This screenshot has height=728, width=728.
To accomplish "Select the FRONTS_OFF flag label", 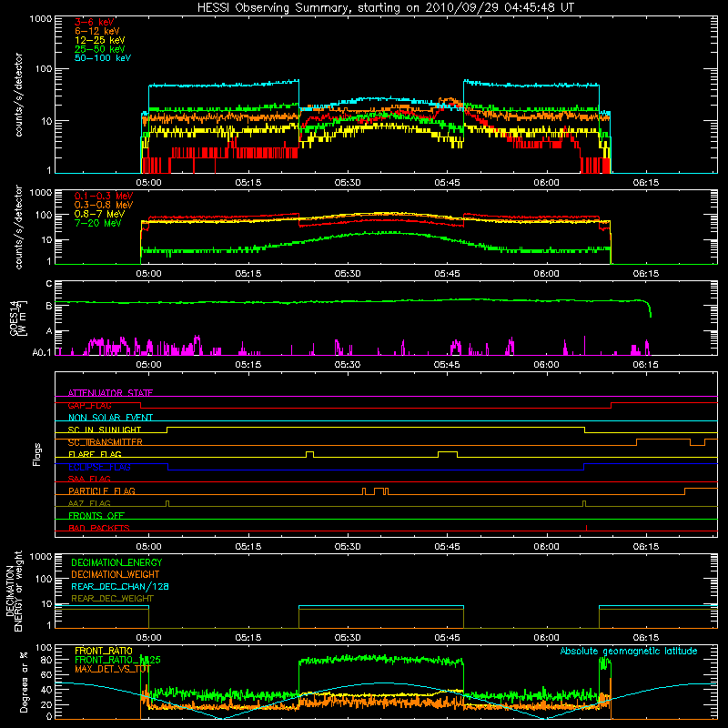I will [96, 515].
